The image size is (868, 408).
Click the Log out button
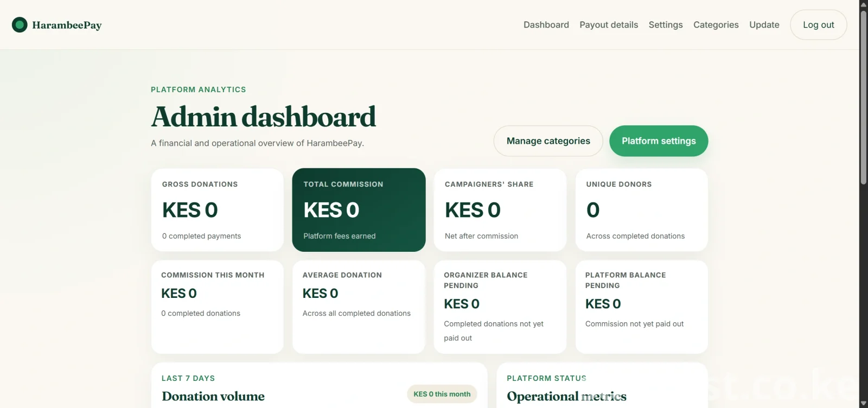pos(819,25)
